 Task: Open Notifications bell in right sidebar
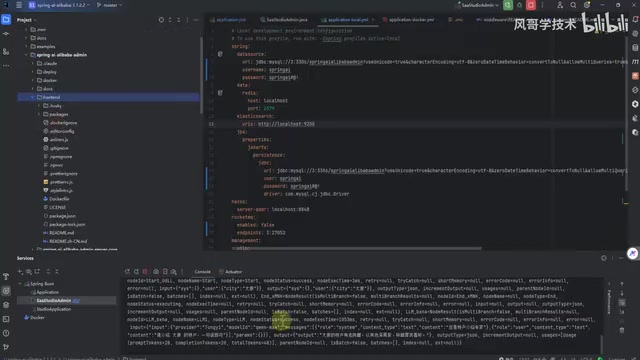click(635, 19)
